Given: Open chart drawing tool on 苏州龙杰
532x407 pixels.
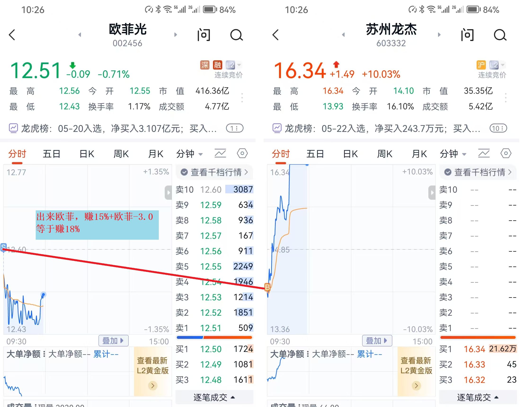Looking at the screenshot, I should (x=484, y=153).
